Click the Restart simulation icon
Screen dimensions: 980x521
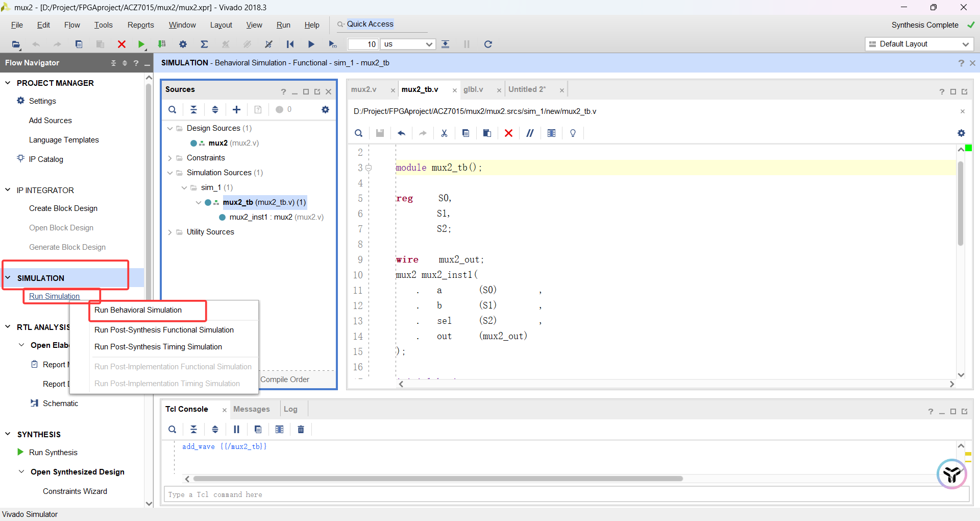(x=290, y=44)
